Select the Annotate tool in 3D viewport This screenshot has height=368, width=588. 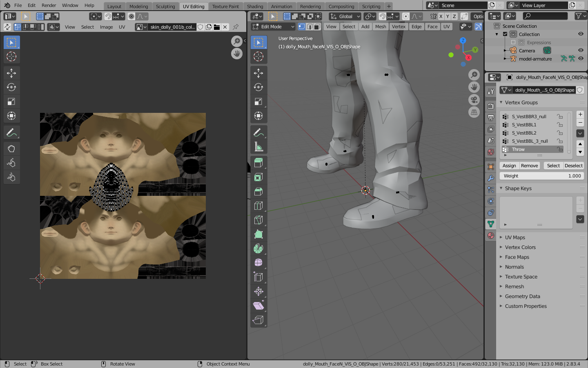pos(258,132)
